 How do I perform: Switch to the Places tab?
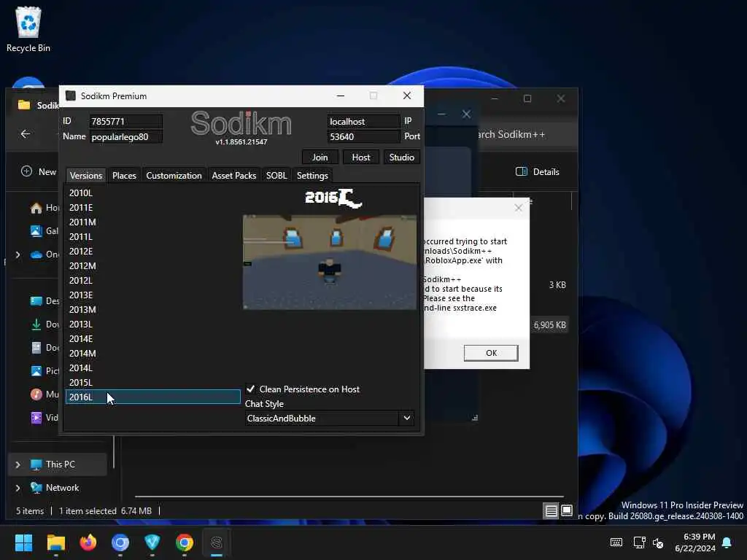124,176
